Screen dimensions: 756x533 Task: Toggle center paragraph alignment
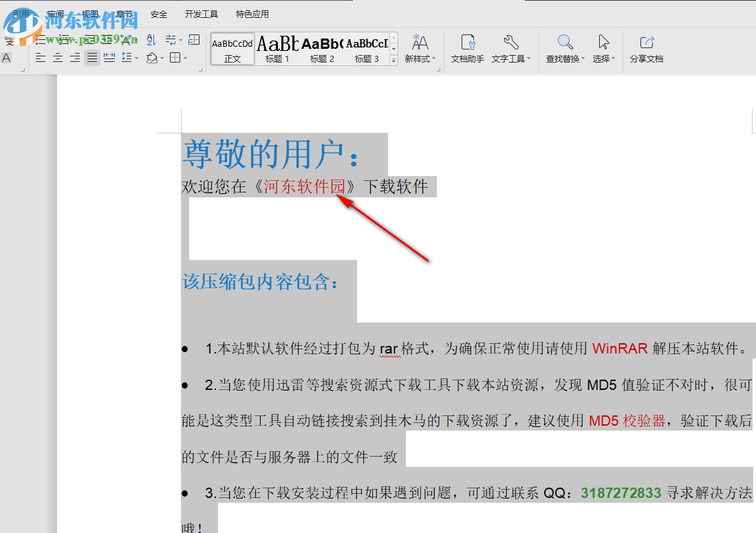(x=57, y=58)
